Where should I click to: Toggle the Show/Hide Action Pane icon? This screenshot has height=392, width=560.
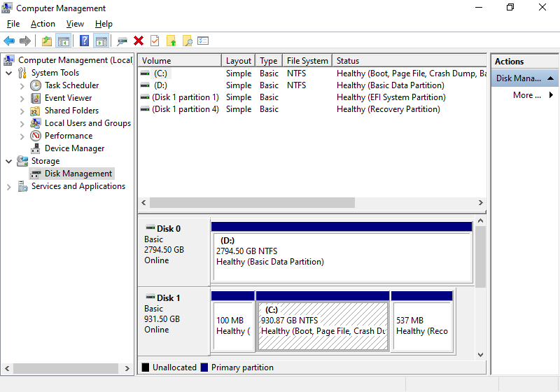[x=101, y=41]
